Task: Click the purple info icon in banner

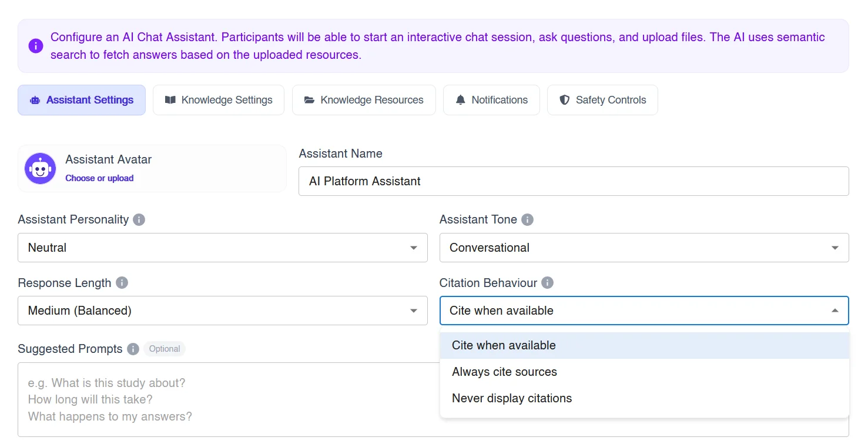Action: coord(36,46)
